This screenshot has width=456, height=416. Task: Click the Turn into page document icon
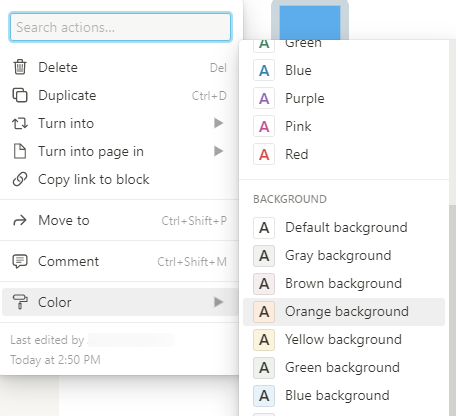tap(20, 151)
